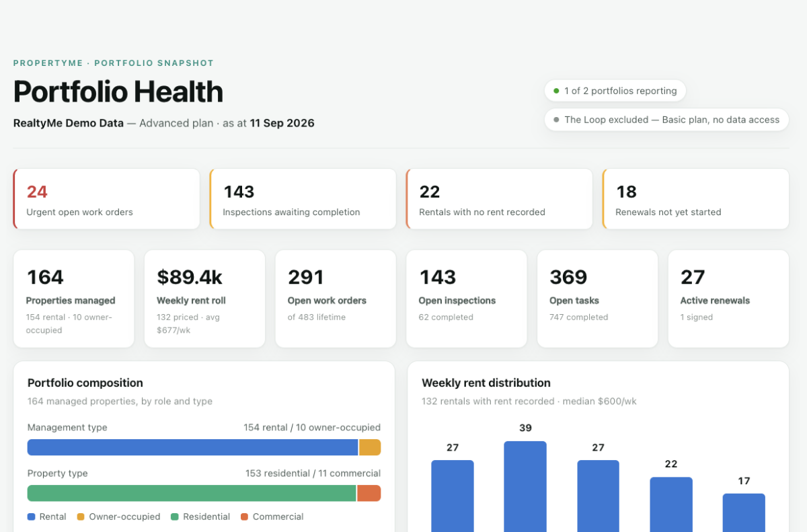Click the rent distribution bar labeled 39

tap(525, 486)
